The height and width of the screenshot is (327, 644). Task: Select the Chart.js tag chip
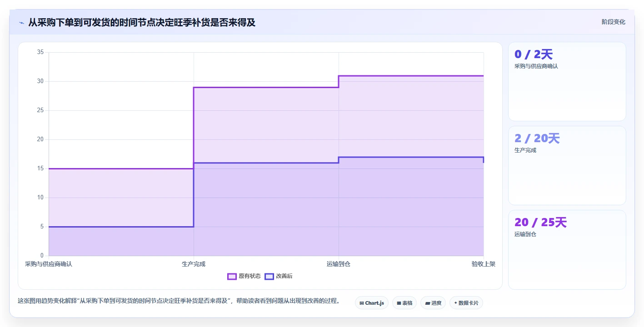pos(371,303)
